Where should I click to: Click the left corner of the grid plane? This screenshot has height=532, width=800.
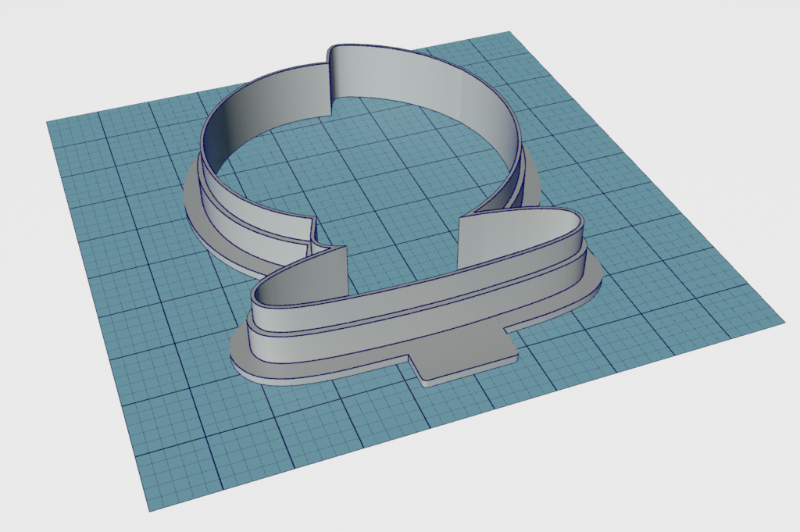click(48, 122)
